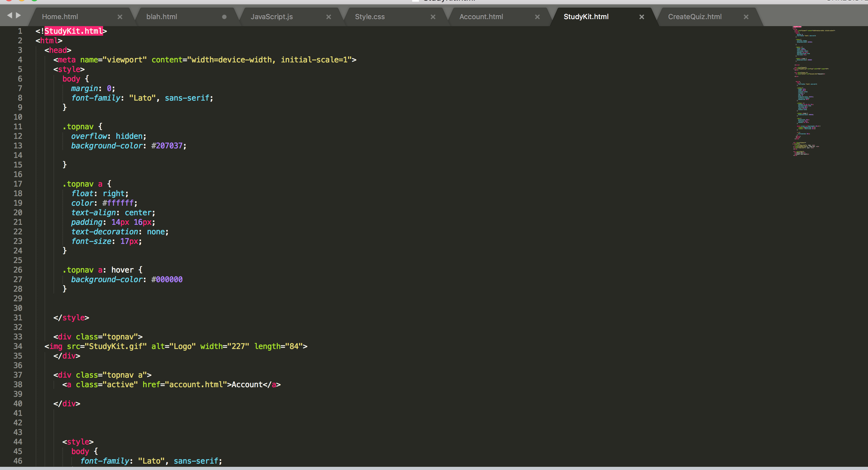Close the Account.html tab
Viewport: 868px width, 470px height.
click(537, 17)
